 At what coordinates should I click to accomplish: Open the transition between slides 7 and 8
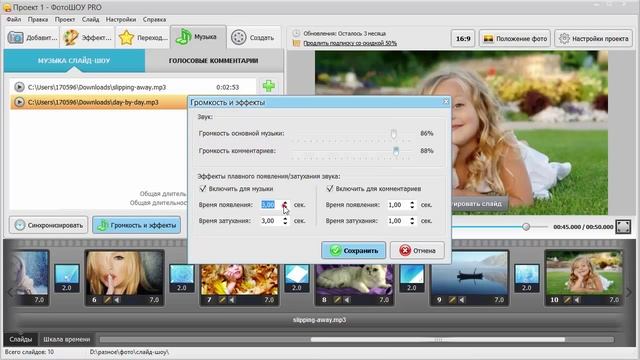tap(297, 279)
